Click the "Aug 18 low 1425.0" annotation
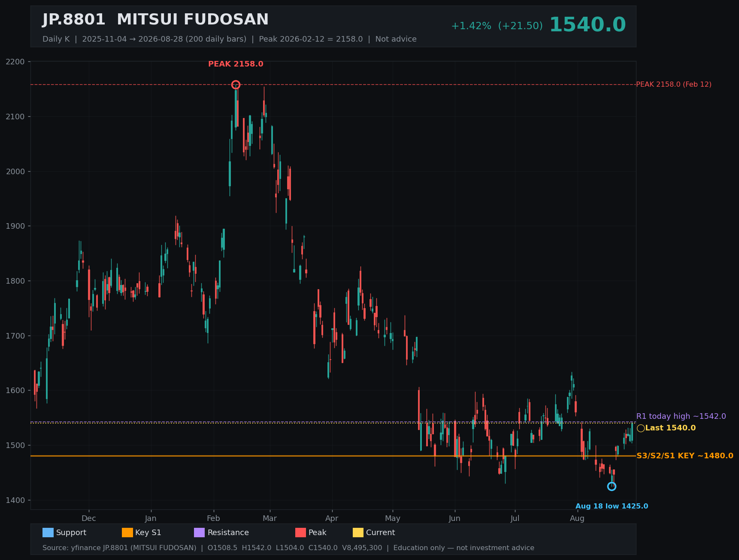Screen dimensions: 739x560 coord(612,506)
